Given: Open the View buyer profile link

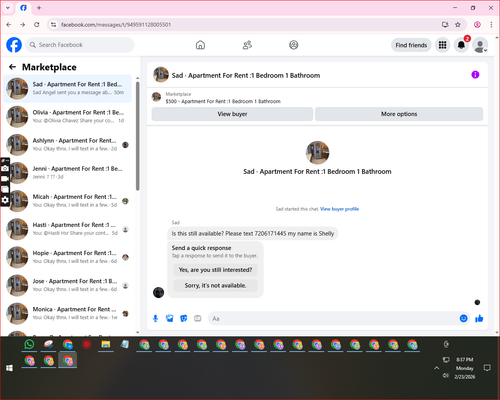Looking at the screenshot, I should (x=339, y=209).
